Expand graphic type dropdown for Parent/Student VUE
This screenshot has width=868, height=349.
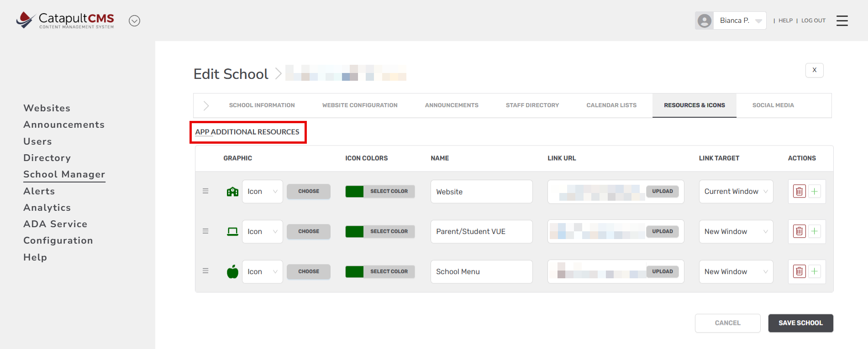tap(262, 232)
